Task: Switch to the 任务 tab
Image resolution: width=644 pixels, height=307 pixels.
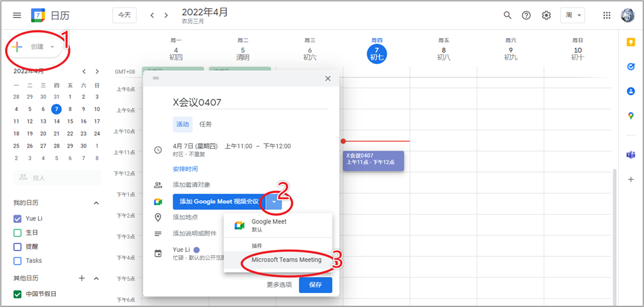Action: [x=205, y=124]
